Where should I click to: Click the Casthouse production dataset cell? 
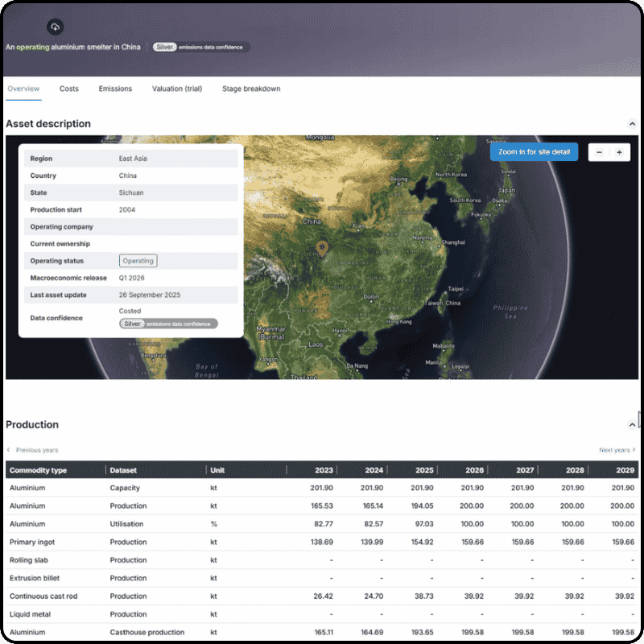pyautogui.click(x=147, y=633)
